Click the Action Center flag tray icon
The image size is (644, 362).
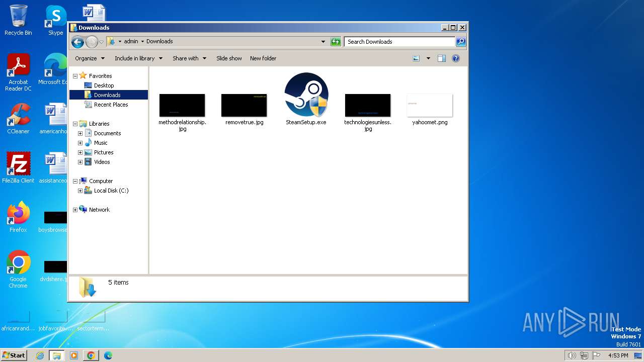coord(596,355)
